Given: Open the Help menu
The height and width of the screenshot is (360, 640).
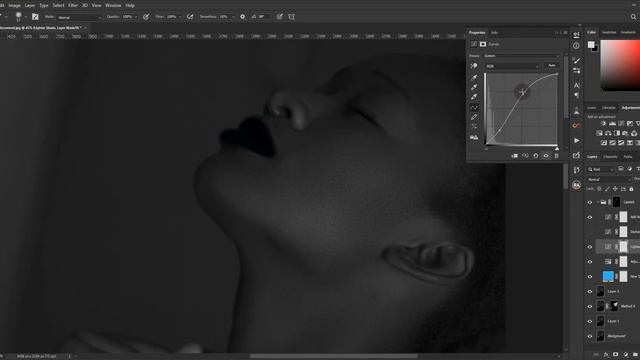Looking at the screenshot, I should click(130, 5).
